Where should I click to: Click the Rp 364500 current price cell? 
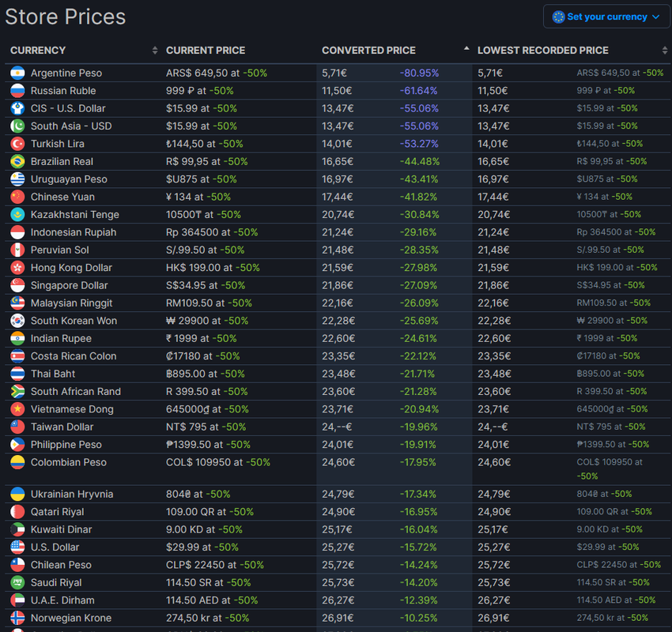[x=212, y=232]
